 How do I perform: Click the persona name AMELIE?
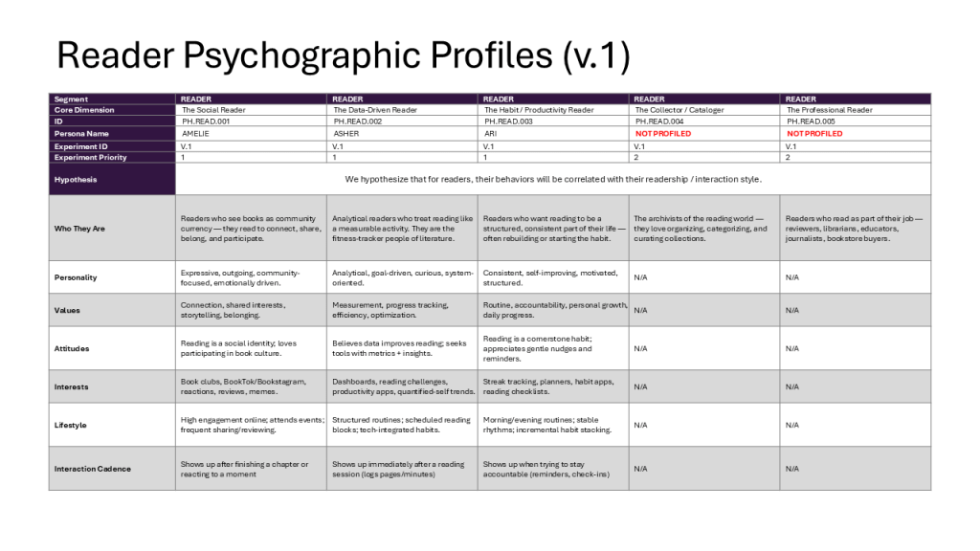tap(194, 134)
